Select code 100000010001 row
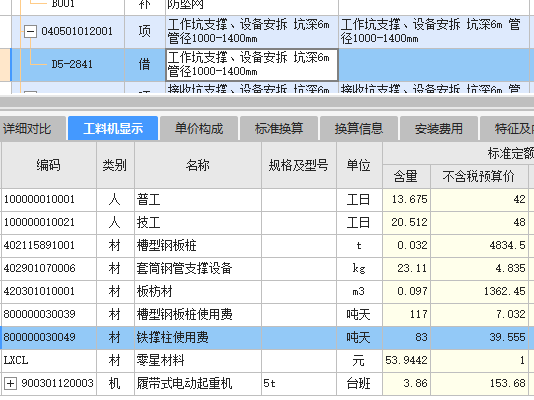The image size is (534, 400). coord(49,199)
